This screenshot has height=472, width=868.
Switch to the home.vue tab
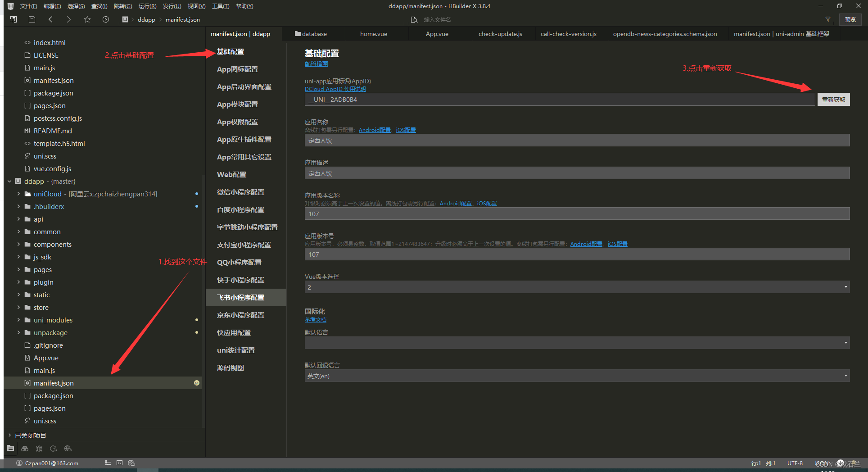click(x=374, y=34)
